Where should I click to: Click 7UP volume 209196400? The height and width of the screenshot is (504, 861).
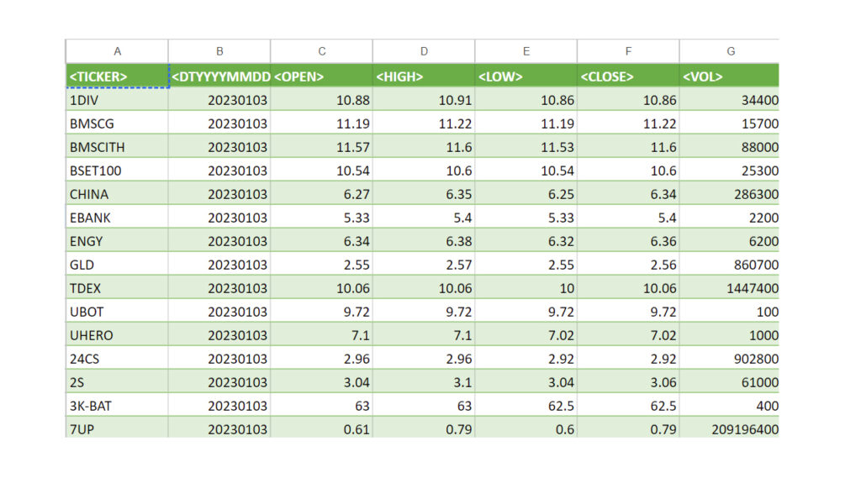pos(729,428)
